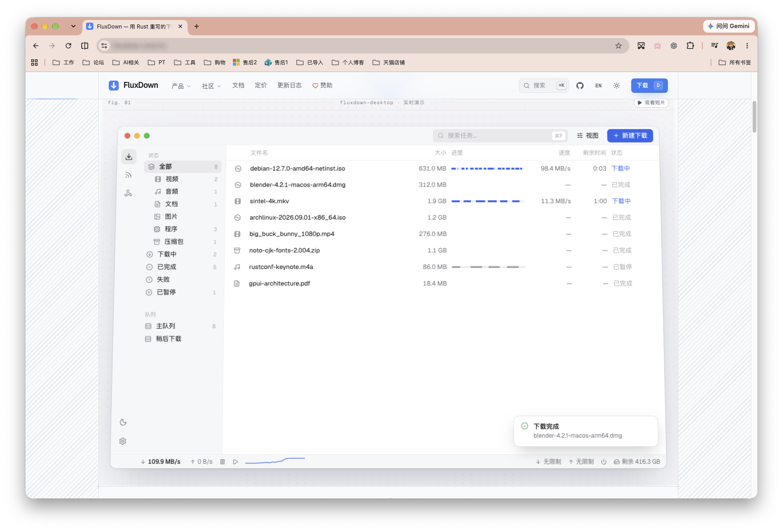Viewport: 783px width, 532px height.
Task: Toggle website light theme sun icon
Action: click(617, 86)
